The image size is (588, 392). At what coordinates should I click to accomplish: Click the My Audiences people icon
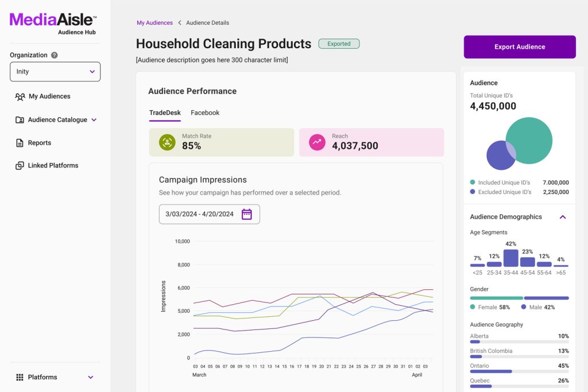point(20,96)
